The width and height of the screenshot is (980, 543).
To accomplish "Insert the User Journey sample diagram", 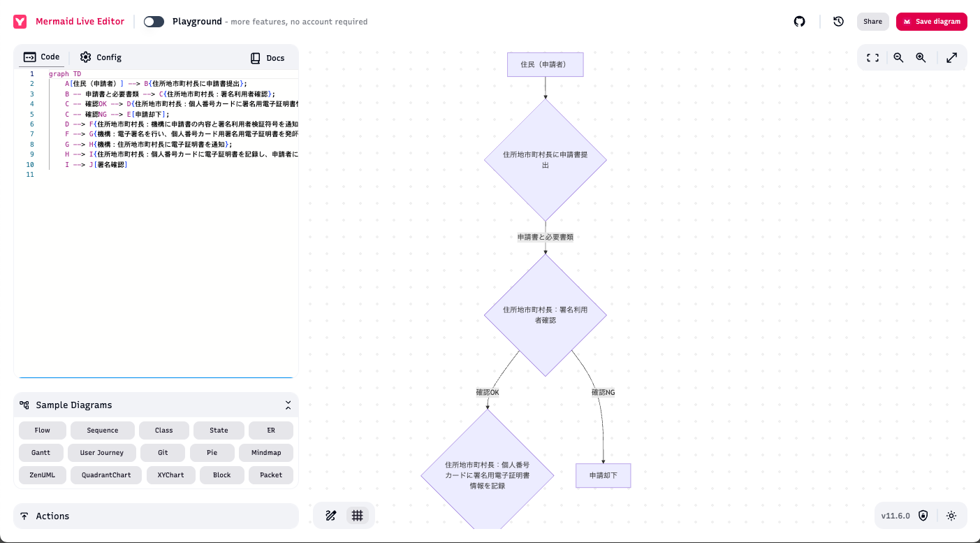I will click(x=102, y=453).
